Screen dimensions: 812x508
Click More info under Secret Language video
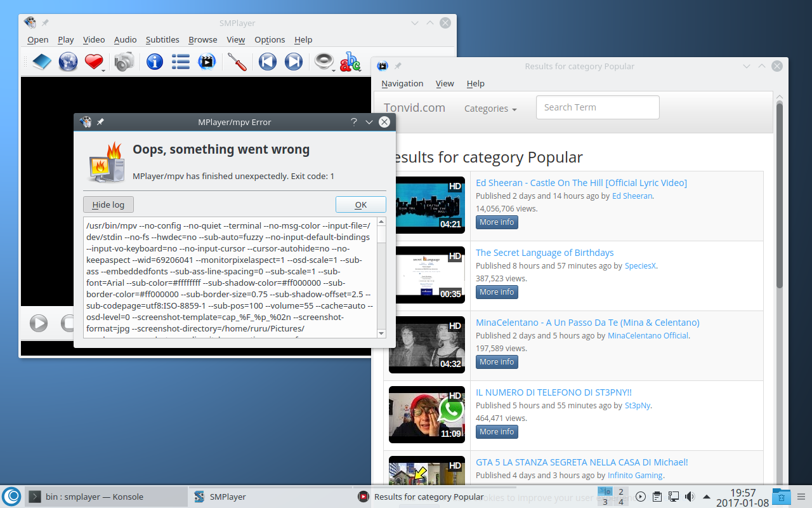[x=497, y=292]
